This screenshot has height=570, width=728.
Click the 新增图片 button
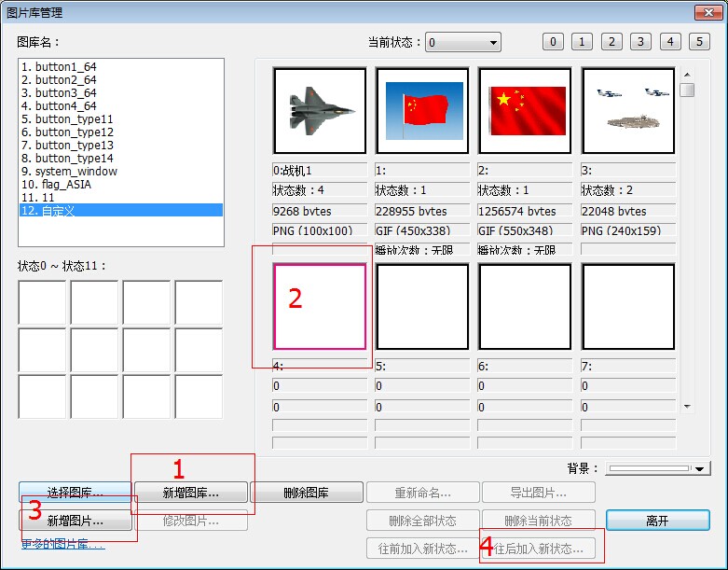[x=76, y=521]
